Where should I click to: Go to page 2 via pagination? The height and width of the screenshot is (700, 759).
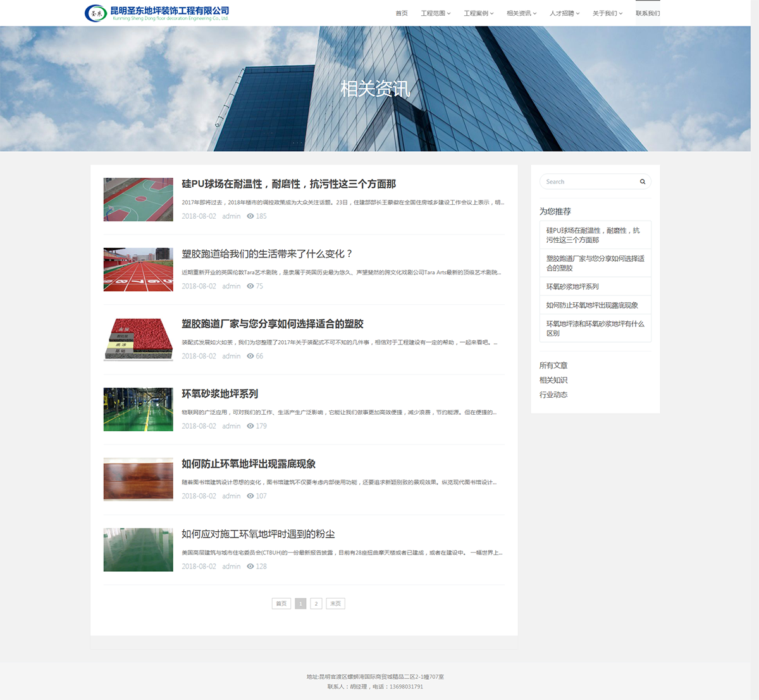click(x=316, y=603)
